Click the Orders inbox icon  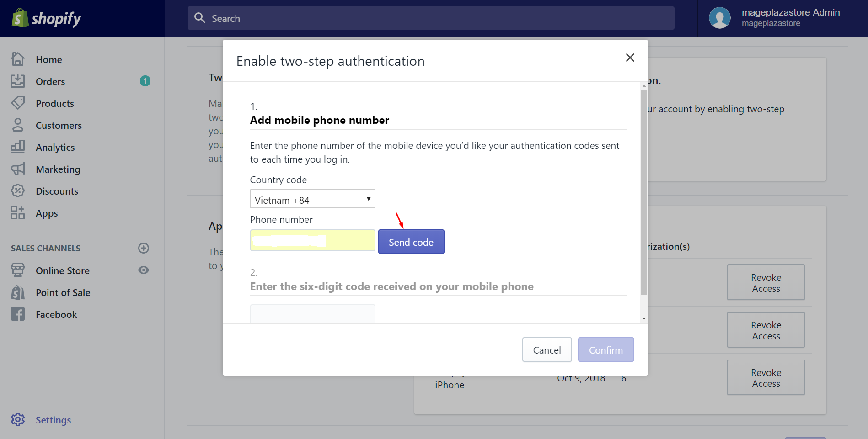(x=18, y=81)
